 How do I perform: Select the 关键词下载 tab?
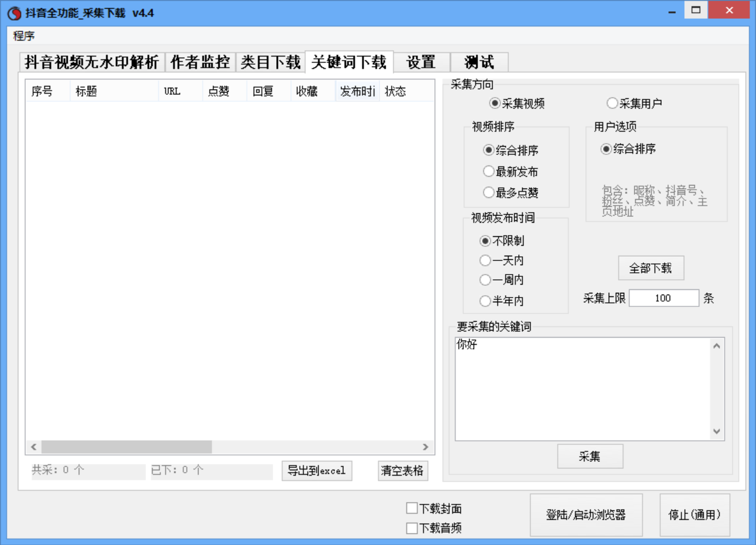click(x=349, y=61)
